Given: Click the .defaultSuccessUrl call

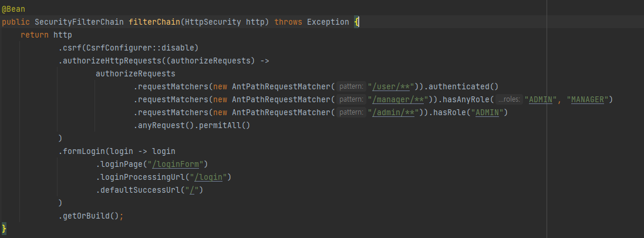Looking at the screenshot, I should pyautogui.click(x=138, y=189).
